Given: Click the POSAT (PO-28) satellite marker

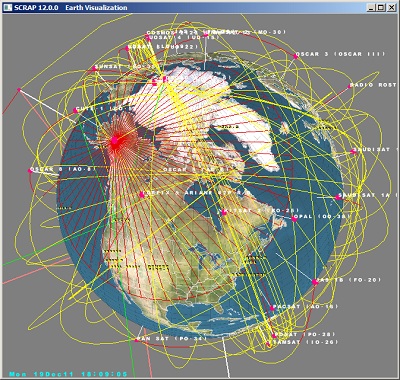Looking at the screenshot, I should pyautogui.click(x=274, y=336).
